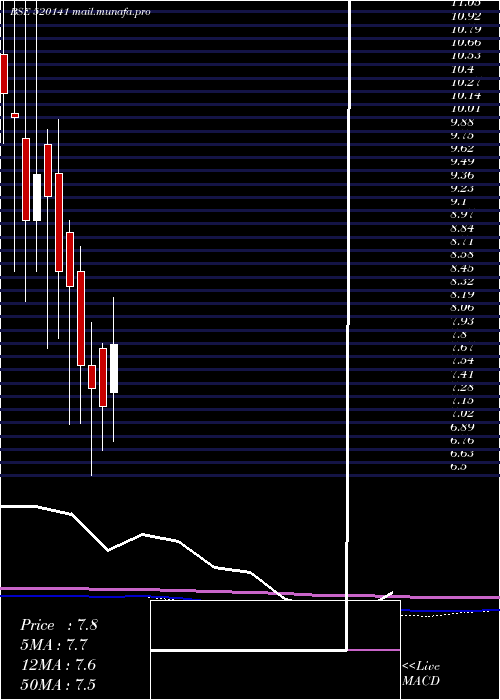Select the white candlestick body near 9.23
This screenshot has width=500, height=700.
(37, 197)
